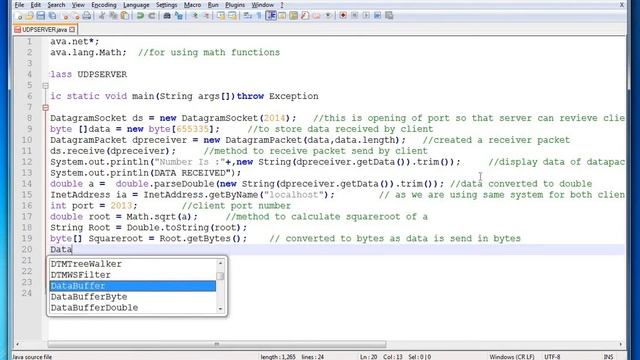Viewport: 640px width, 360px height.
Task: Collapse red fold marker at line 7
Action: [45, 107]
